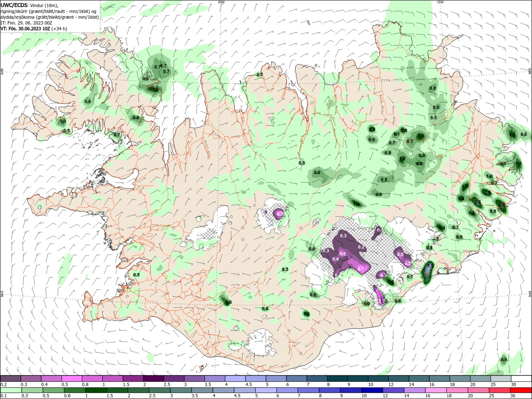Pick lower-scale bright red swatch after 30
Image resolution: width=532 pixels, height=399 pixels.
point(521,390)
